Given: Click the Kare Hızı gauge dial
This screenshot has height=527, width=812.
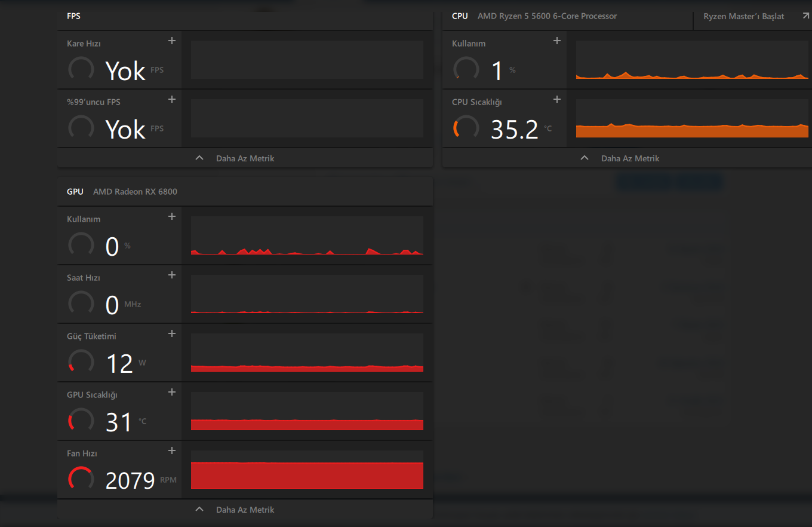Looking at the screenshot, I should 81,69.
